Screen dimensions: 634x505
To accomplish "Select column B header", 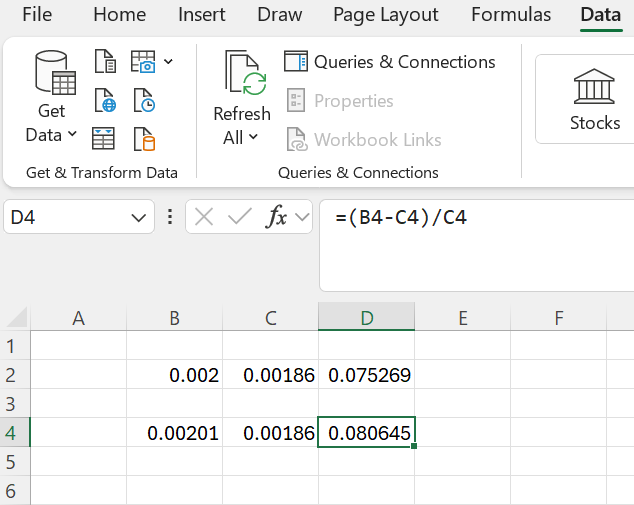I will pyautogui.click(x=174, y=318).
